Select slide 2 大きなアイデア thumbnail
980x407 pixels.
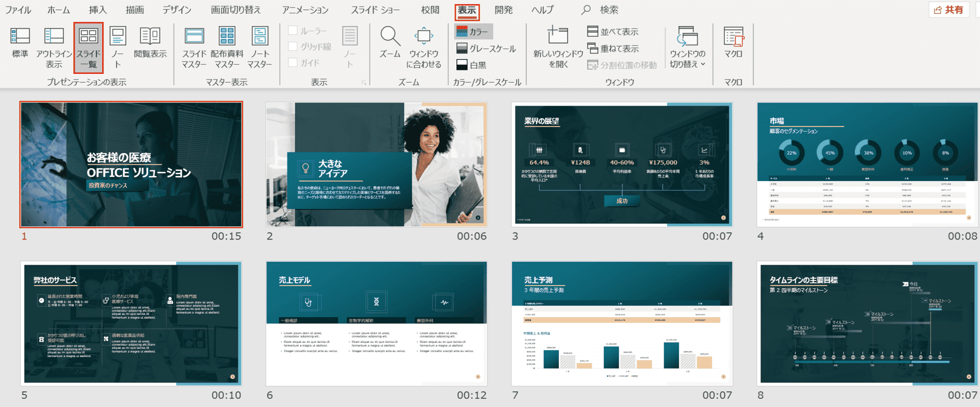pyautogui.click(x=376, y=164)
